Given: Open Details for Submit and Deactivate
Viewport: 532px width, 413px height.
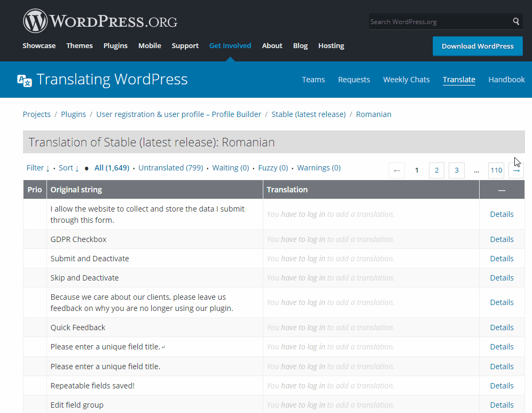Looking at the screenshot, I should (502, 259).
